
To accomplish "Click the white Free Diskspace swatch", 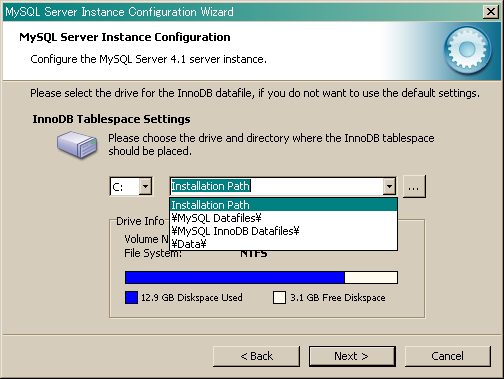I will coord(279,297).
